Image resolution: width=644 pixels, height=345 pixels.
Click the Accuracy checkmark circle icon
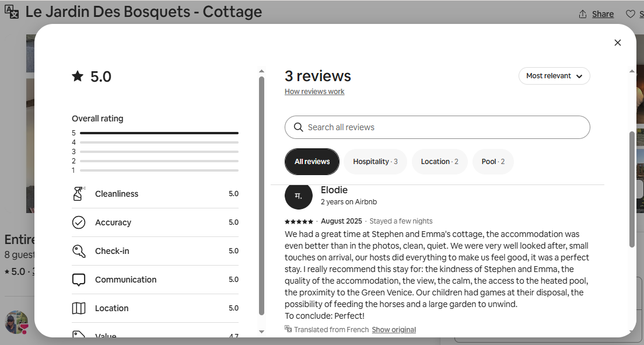[79, 222]
